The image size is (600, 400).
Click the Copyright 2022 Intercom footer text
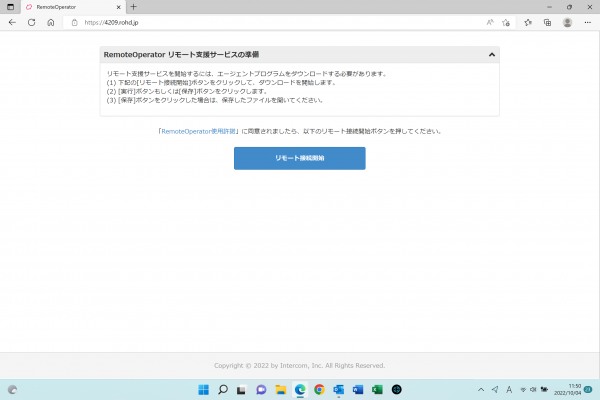300,366
